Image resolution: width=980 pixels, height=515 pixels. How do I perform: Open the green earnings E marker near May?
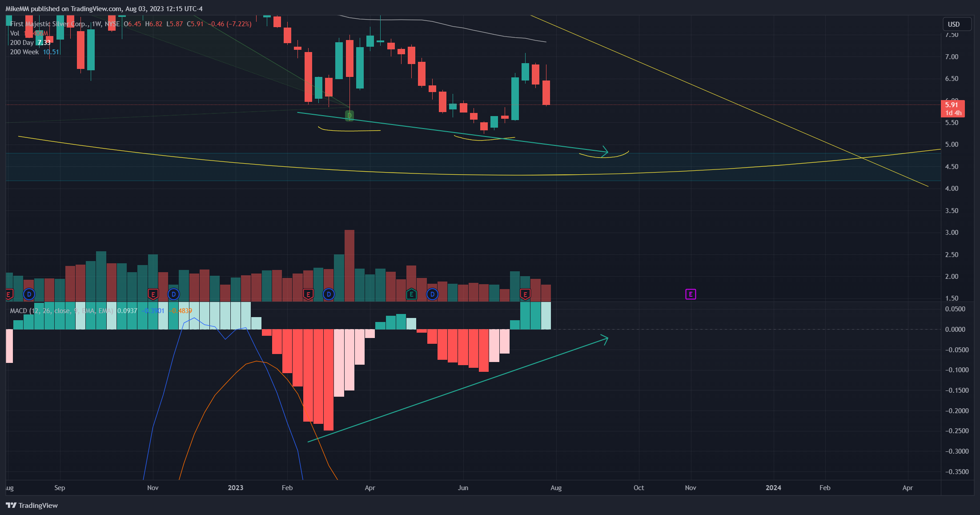(x=411, y=294)
